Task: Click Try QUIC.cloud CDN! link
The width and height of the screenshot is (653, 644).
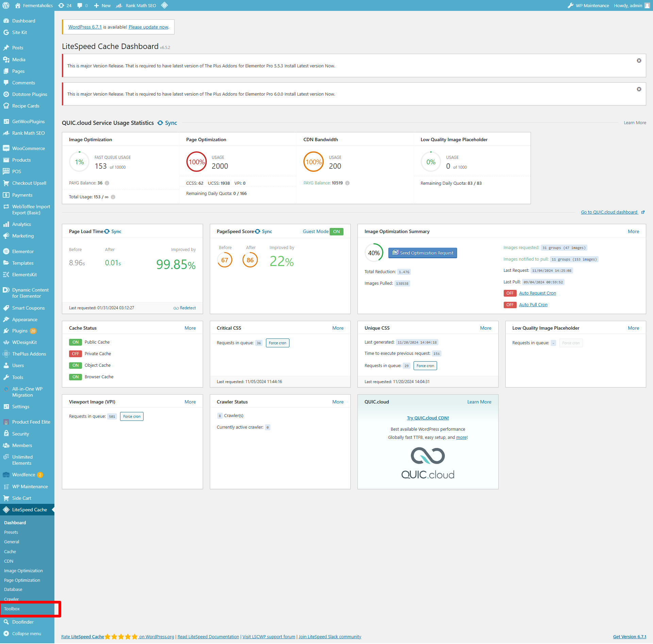Action: [x=428, y=418]
